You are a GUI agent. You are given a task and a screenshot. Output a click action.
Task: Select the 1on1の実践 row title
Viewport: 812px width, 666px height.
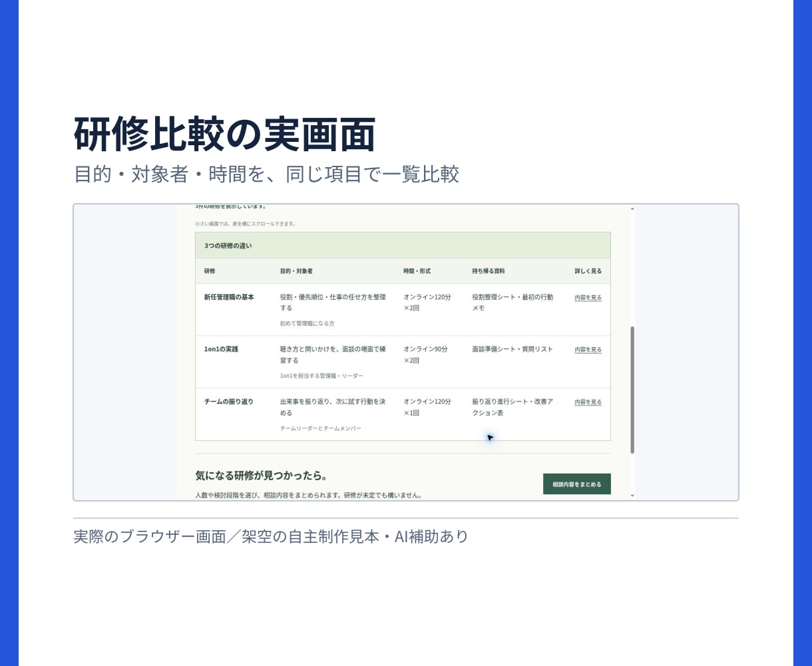221,349
